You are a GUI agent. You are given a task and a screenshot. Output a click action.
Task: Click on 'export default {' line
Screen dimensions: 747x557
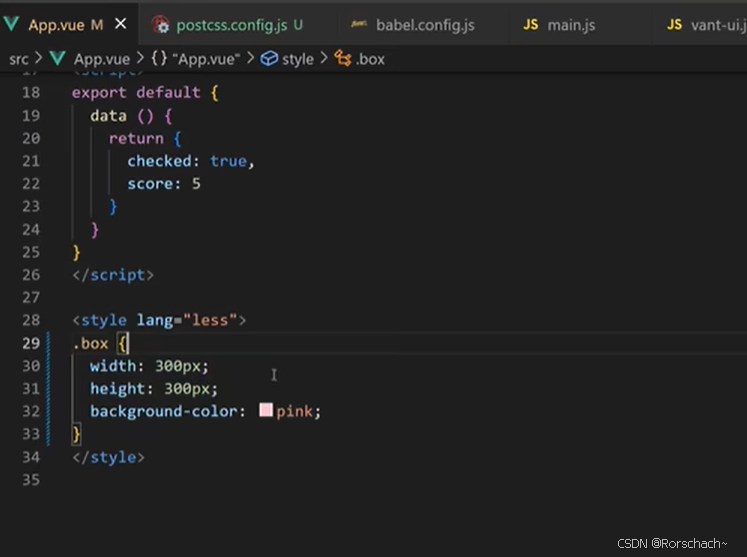coord(145,92)
